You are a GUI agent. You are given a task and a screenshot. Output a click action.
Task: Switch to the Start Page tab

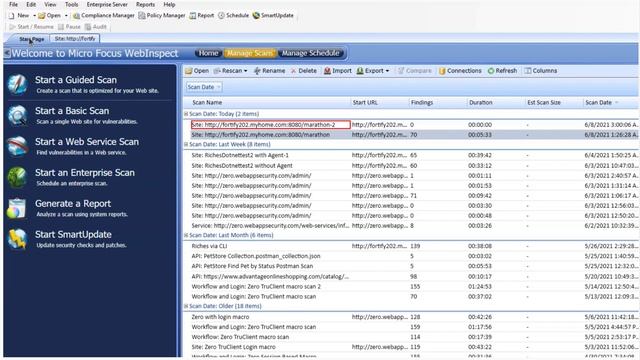click(x=31, y=39)
